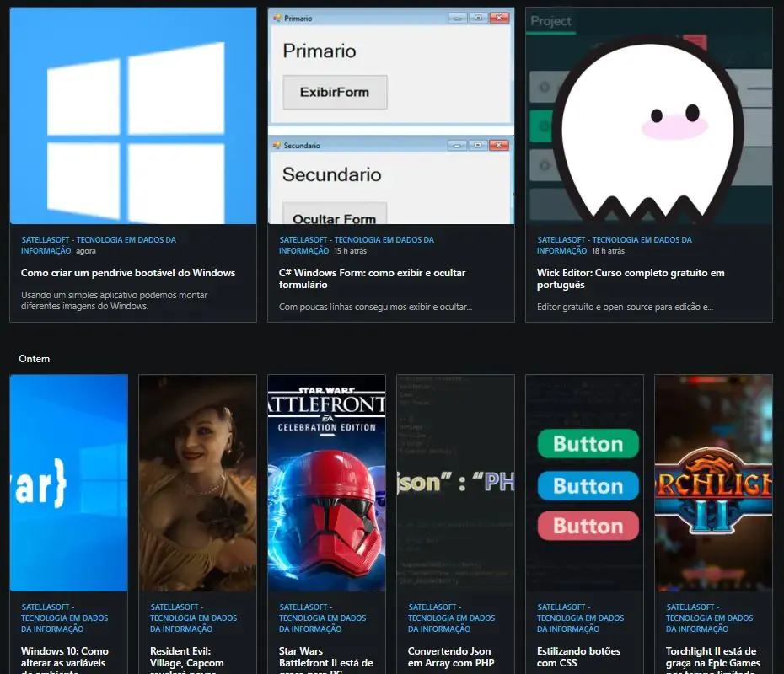Image resolution: width=784 pixels, height=674 pixels.
Task: Click the json PHP code thumbnail
Action: 455,483
